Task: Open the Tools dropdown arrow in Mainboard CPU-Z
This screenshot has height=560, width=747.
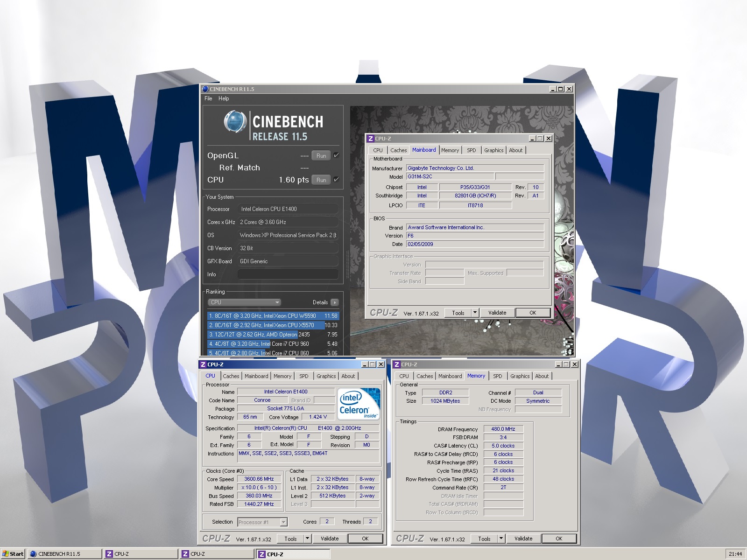Action: [475, 313]
